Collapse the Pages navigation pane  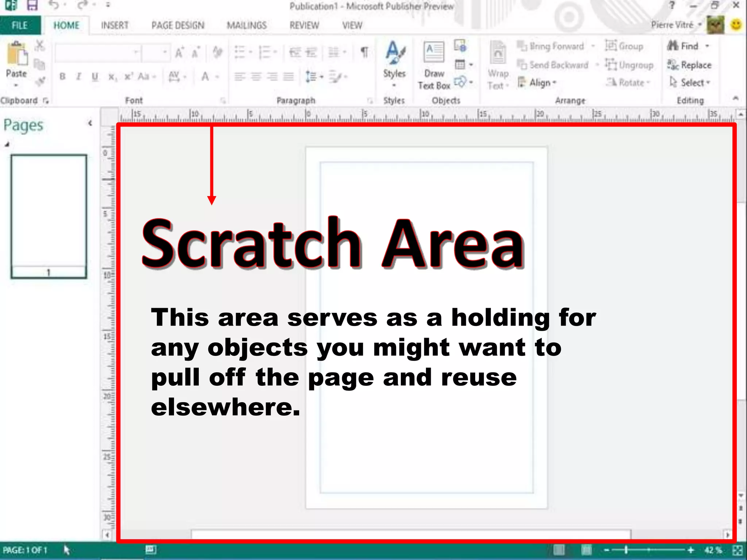tap(90, 123)
